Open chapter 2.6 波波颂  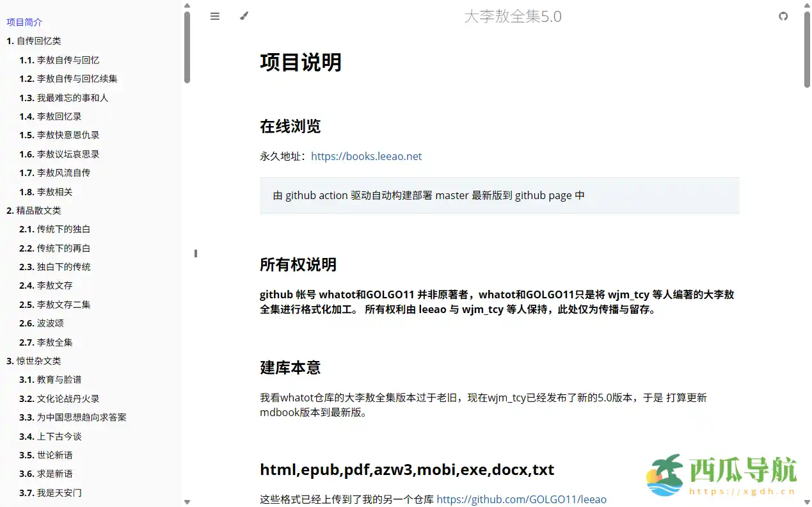coord(41,323)
